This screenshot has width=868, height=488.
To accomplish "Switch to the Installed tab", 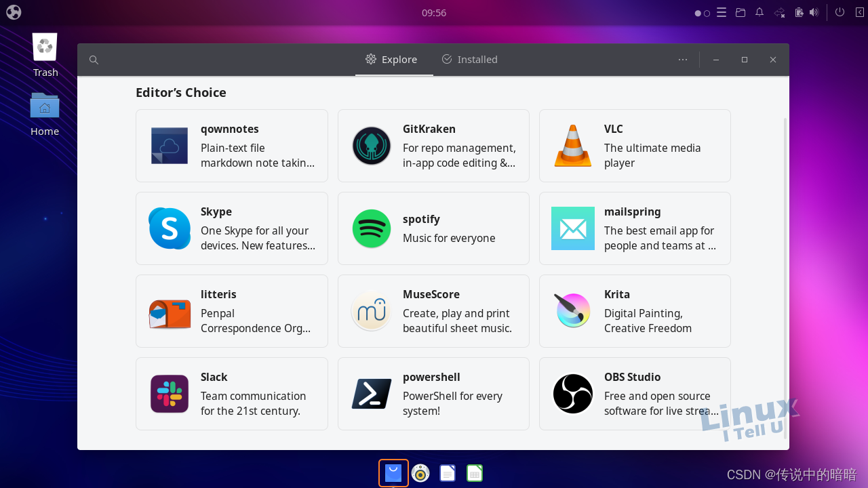I will pyautogui.click(x=469, y=60).
